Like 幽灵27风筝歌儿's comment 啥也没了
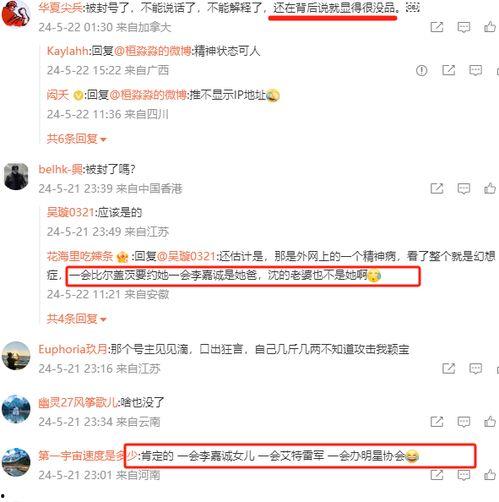Viewport: 499px width, 502px height. [x=490, y=422]
